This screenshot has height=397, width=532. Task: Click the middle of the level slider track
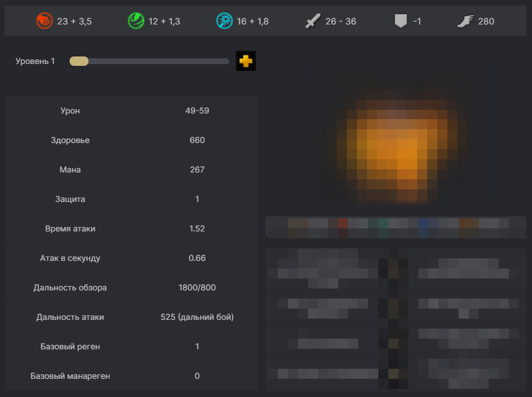tap(149, 61)
